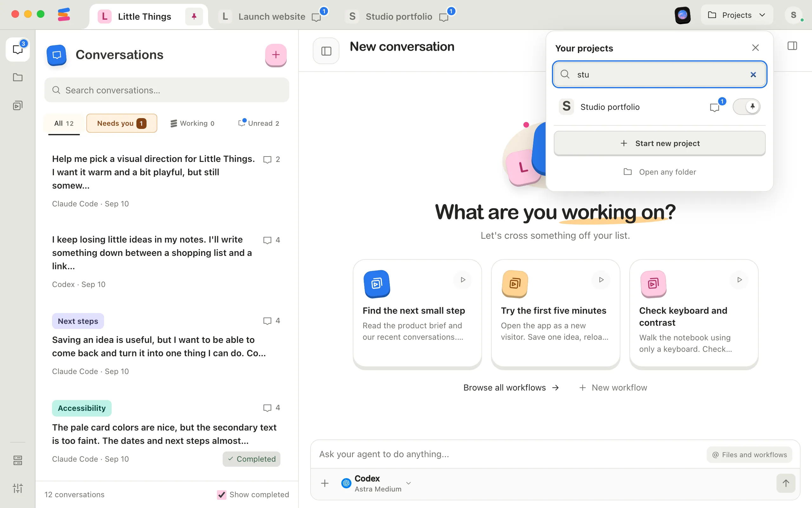Click the pin icon on Little Things tab
This screenshot has height=508, width=812.
point(194,16)
